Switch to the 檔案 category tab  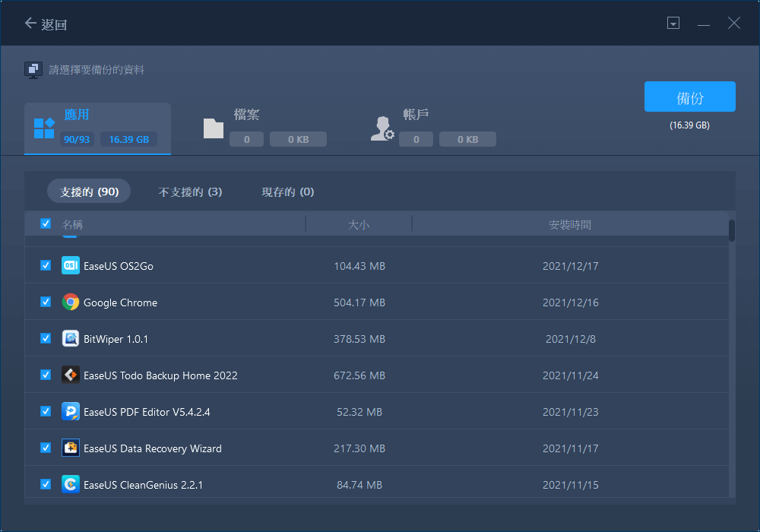coord(264,128)
